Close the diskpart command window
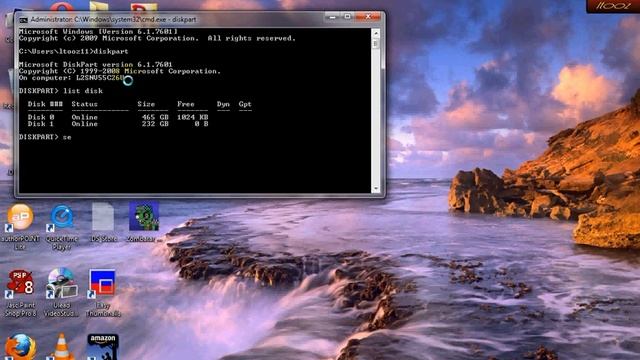 368,17
